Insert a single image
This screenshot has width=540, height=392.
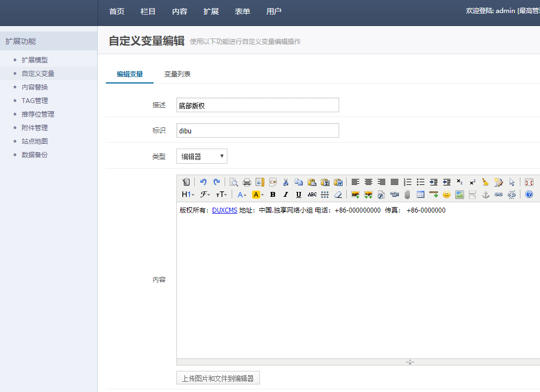355,195
